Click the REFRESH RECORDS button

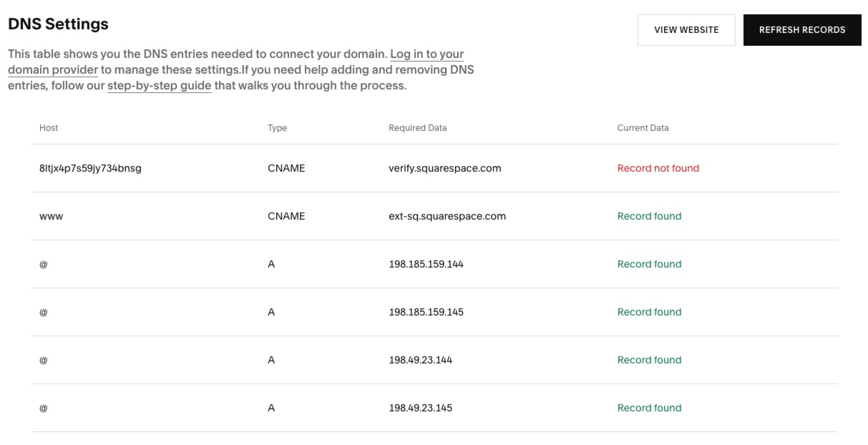click(802, 29)
